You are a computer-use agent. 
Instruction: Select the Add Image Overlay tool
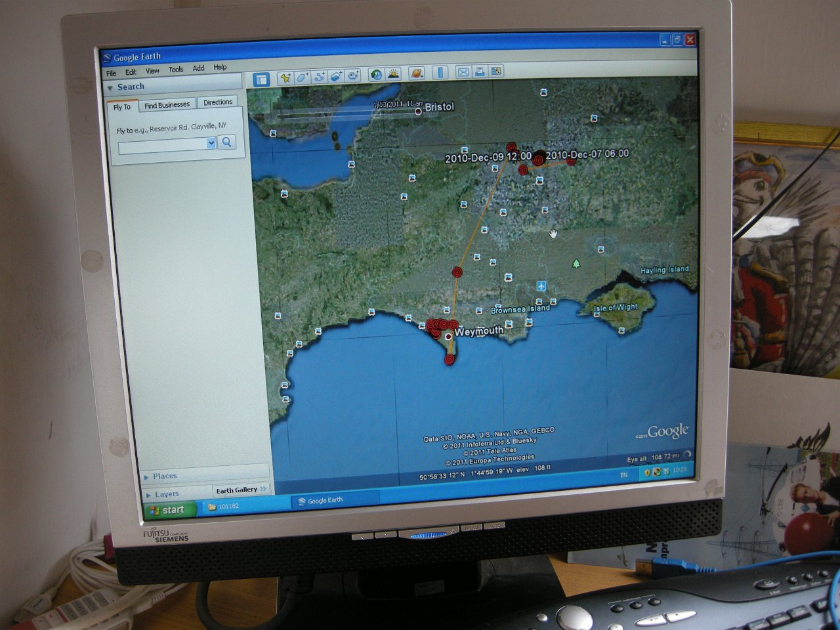[x=337, y=75]
